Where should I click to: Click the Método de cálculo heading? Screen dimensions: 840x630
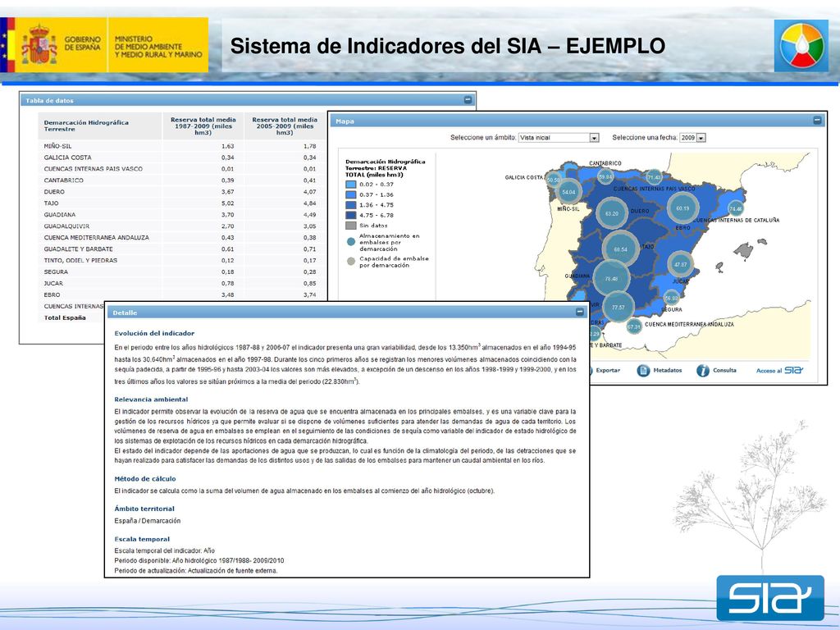145,479
